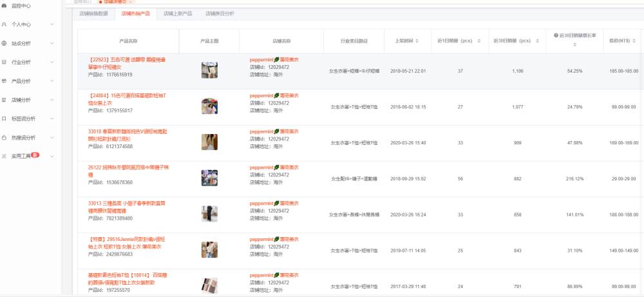Click the 实用工具 tools icon

pyautogui.click(x=4, y=157)
